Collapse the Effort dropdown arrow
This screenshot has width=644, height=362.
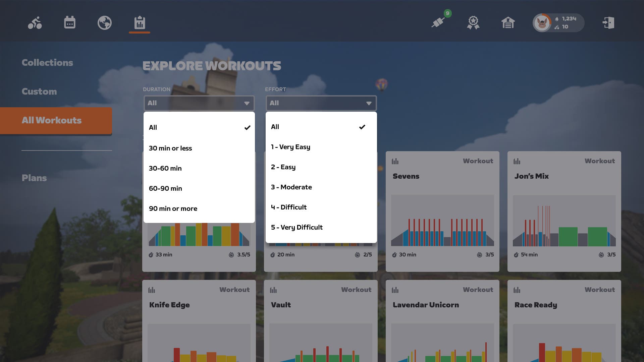369,103
